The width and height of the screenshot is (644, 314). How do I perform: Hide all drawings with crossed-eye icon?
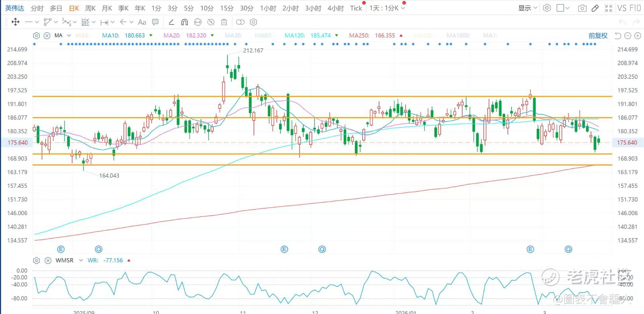211,22
